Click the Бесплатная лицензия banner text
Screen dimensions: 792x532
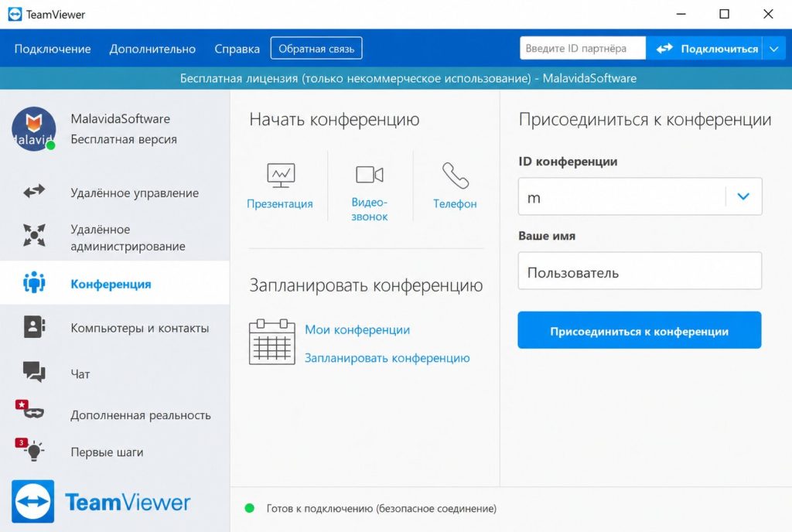[408, 78]
